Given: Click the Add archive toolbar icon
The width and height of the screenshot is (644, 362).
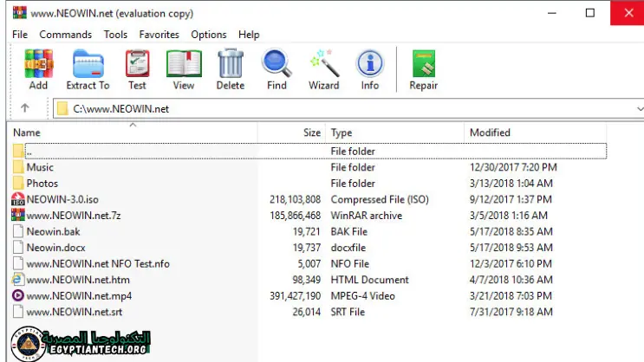Looking at the screenshot, I should 39,63.
